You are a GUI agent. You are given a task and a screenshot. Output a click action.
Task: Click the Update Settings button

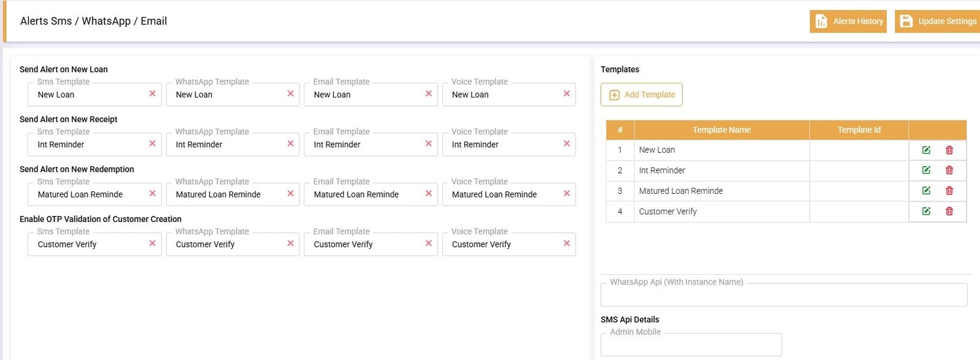point(938,21)
